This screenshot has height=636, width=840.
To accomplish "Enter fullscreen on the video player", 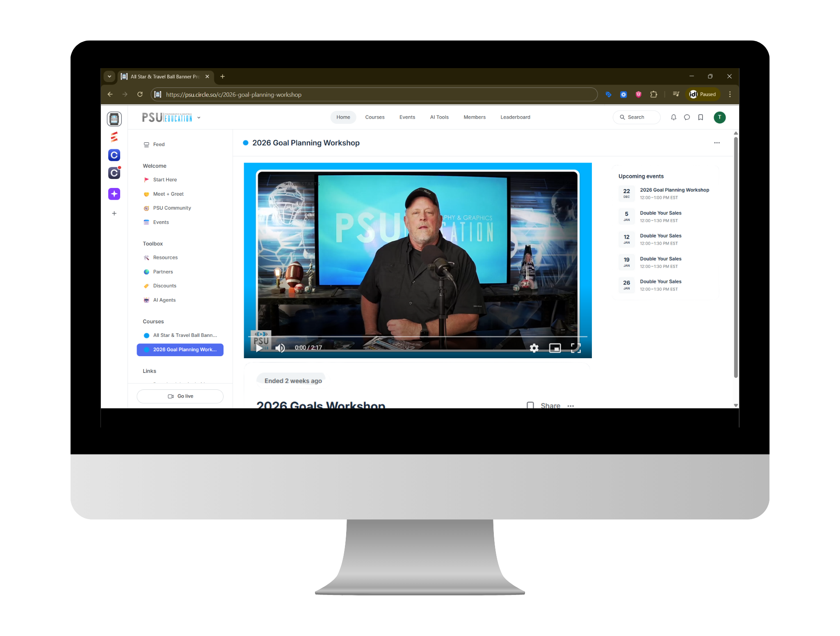I will click(575, 348).
